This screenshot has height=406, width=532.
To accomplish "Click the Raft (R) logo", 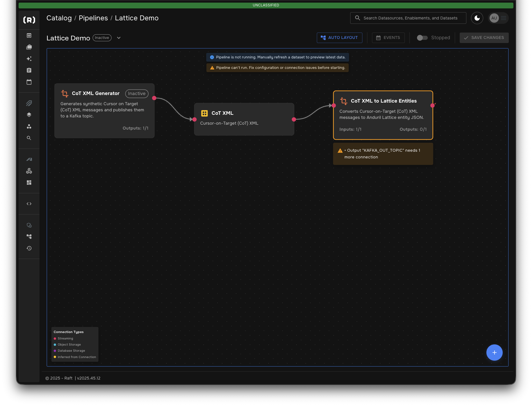I will pyautogui.click(x=29, y=20).
